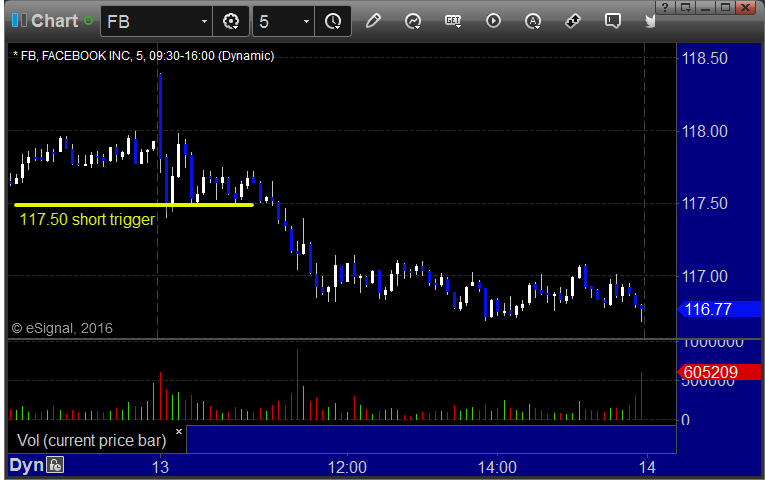Click the 12:00 time axis label

(347, 467)
